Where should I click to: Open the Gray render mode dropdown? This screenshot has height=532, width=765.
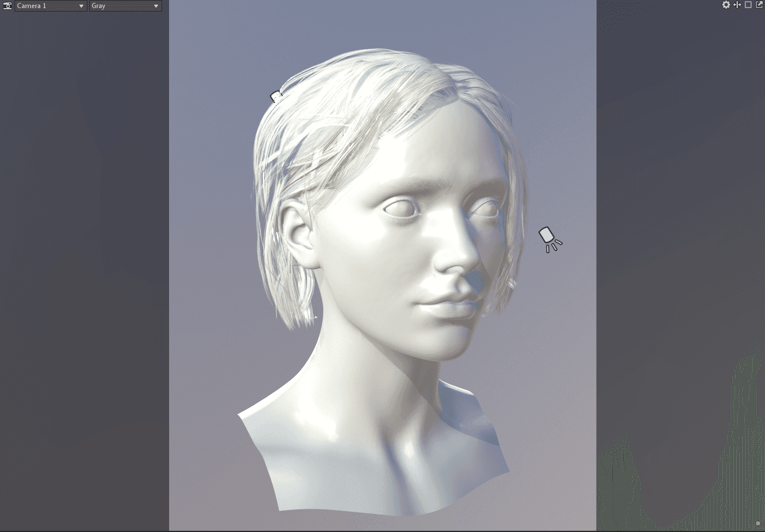click(125, 6)
